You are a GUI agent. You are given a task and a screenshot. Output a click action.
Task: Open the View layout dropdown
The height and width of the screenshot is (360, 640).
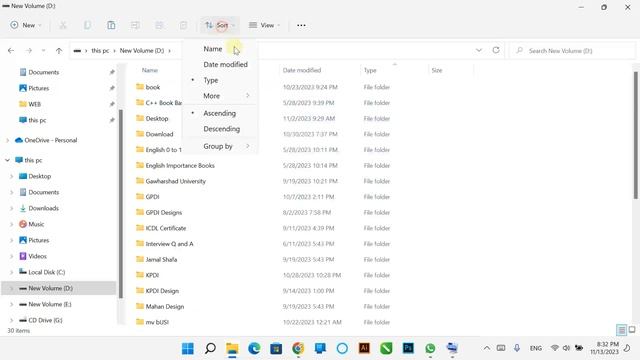coord(264,25)
